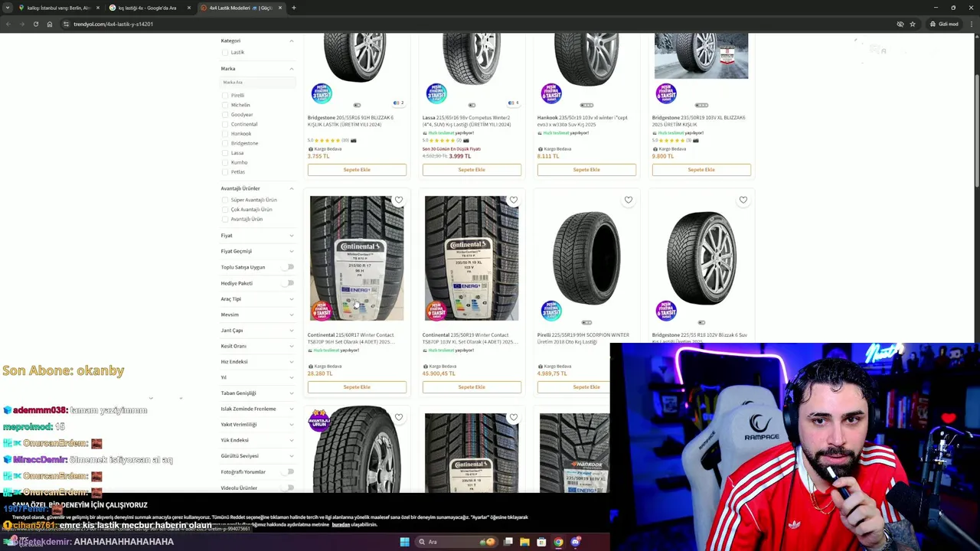Image resolution: width=980 pixels, height=551 pixels.
Task: Add Continental 45.900,45 TL set to cart
Action: pyautogui.click(x=472, y=387)
